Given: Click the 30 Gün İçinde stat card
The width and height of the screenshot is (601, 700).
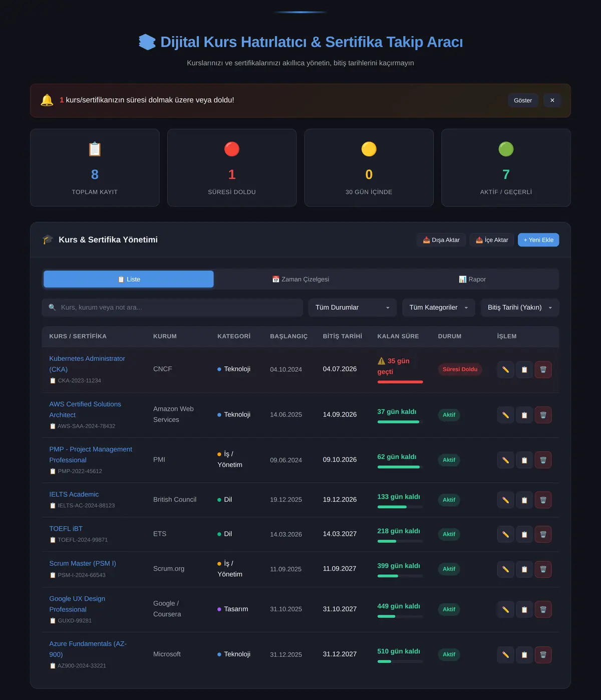Looking at the screenshot, I should pos(369,168).
